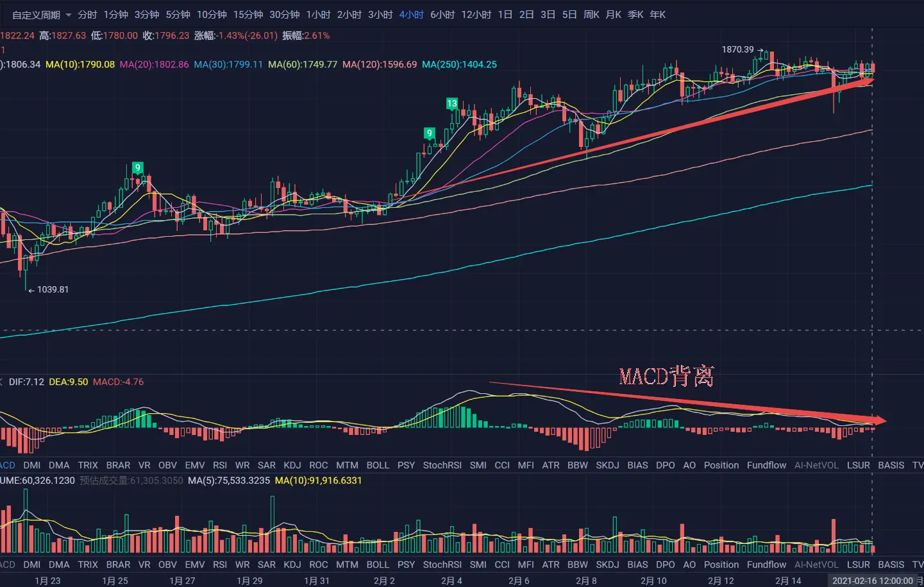The width and height of the screenshot is (924, 587).
Task: Select the 5分钟 timeframe
Action: click(x=178, y=15)
